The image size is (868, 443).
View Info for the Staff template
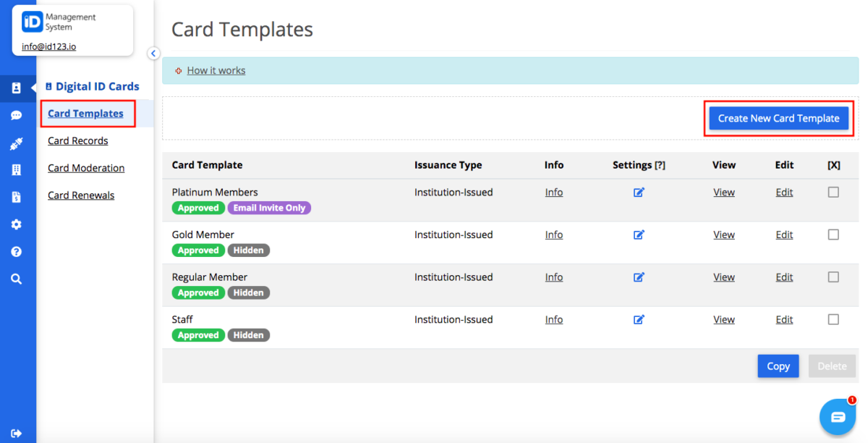tap(553, 319)
